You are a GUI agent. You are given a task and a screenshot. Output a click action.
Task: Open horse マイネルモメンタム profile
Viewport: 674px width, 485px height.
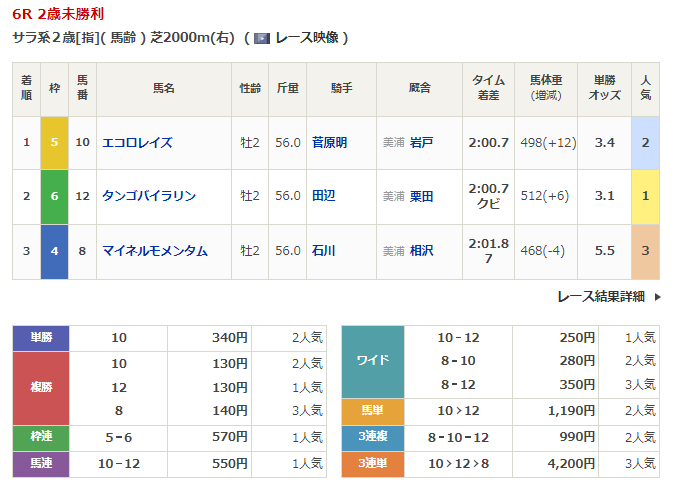154,251
